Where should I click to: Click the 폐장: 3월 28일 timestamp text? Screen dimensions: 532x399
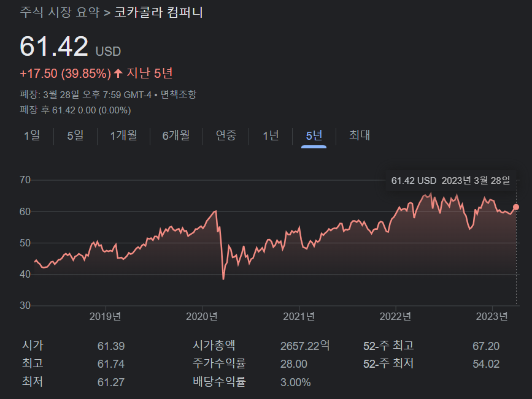tap(85, 94)
